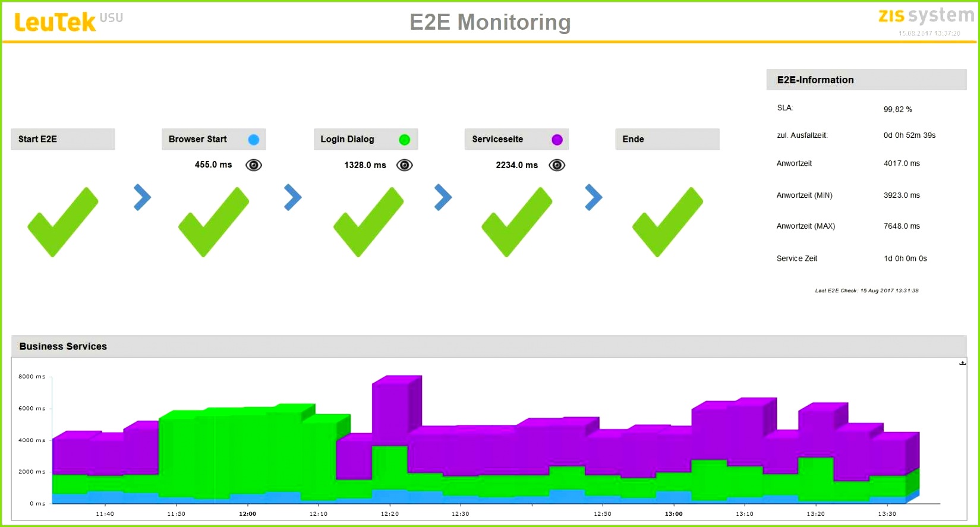
Task: Click the E2E-Information panel header
Action: pyautogui.click(x=866, y=80)
